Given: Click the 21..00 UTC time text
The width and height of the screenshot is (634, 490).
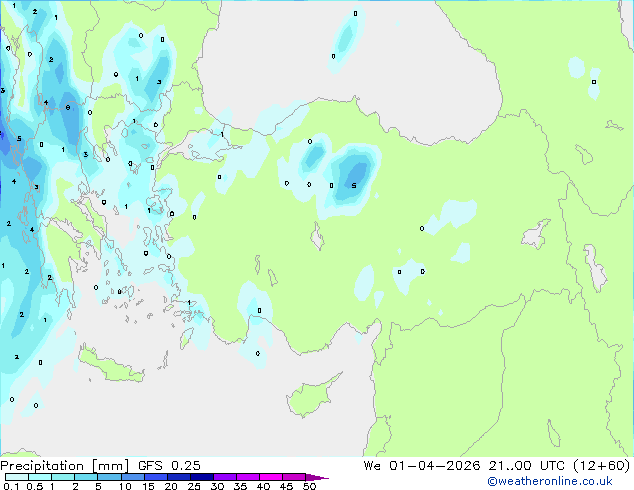Looking at the screenshot, I should click(526, 466).
